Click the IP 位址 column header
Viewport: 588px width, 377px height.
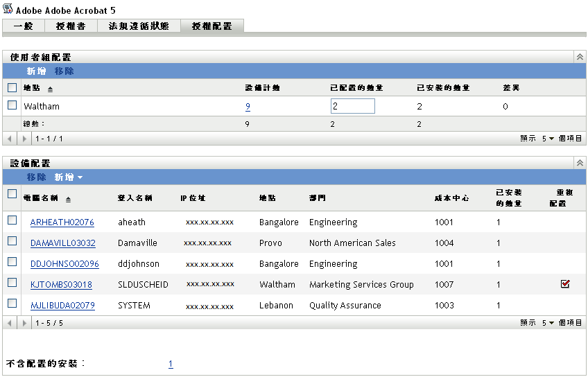[193, 198]
